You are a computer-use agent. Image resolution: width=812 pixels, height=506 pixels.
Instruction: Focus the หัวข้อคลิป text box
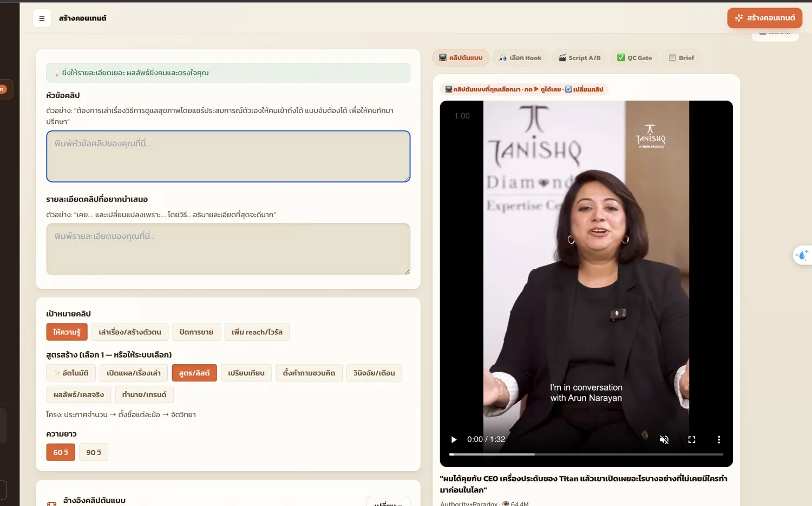[228, 156]
